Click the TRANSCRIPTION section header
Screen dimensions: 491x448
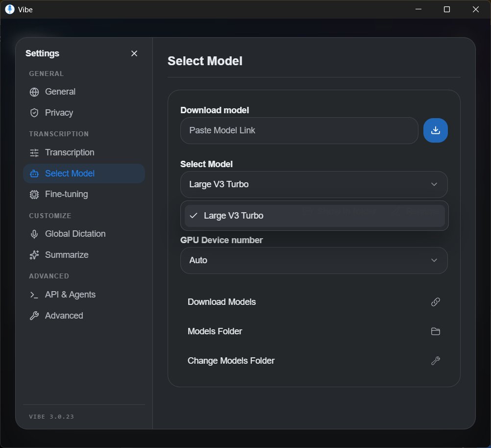[59, 134]
